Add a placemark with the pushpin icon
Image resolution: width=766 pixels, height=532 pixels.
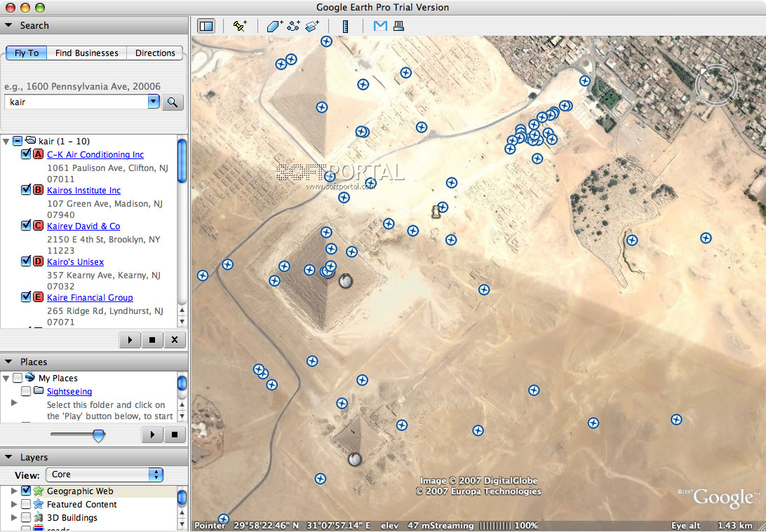coord(240,26)
